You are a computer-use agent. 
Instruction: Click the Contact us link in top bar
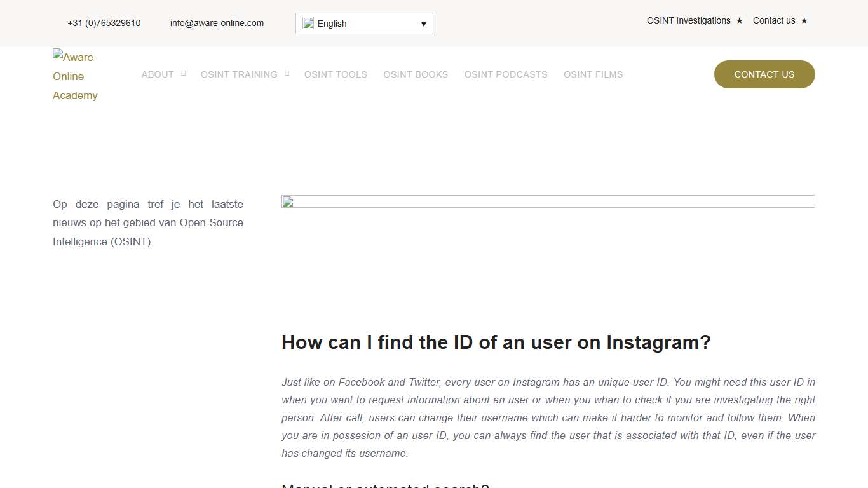(774, 20)
